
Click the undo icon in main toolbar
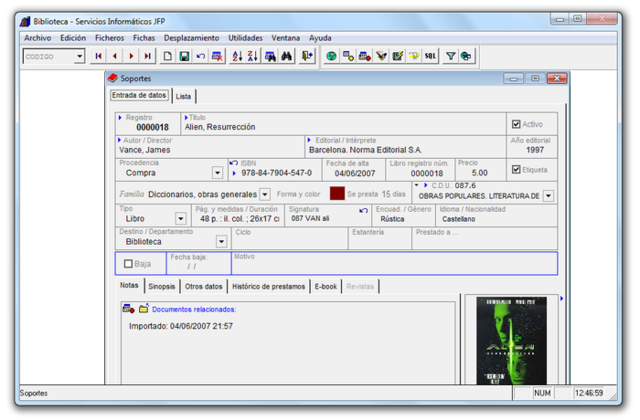(x=200, y=56)
